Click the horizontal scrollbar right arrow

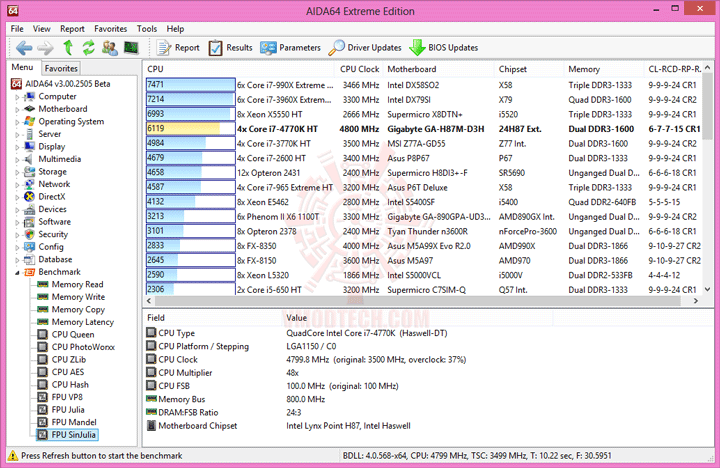click(696, 301)
